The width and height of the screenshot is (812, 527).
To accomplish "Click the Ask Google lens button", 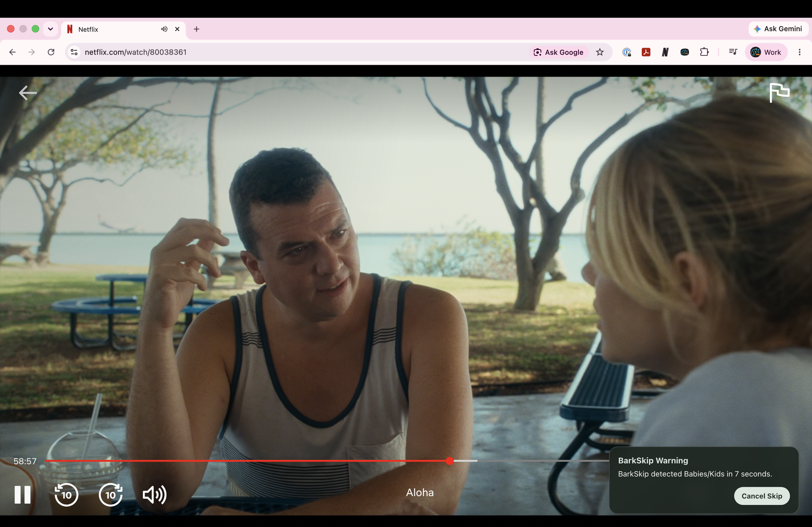I will [559, 52].
